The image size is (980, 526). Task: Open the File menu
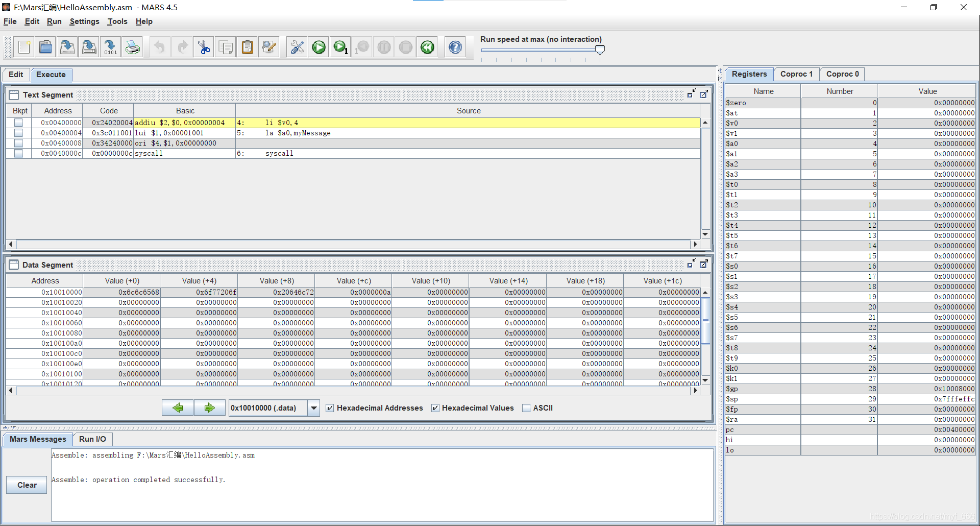(10, 21)
